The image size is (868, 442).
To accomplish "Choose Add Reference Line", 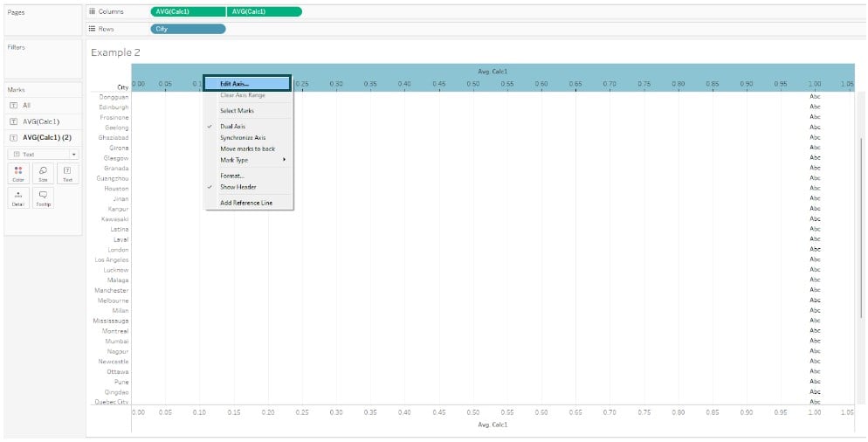I will point(248,203).
